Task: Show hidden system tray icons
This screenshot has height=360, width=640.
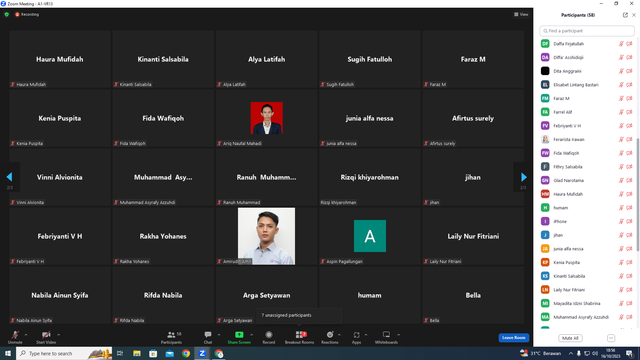Action: 571,353
